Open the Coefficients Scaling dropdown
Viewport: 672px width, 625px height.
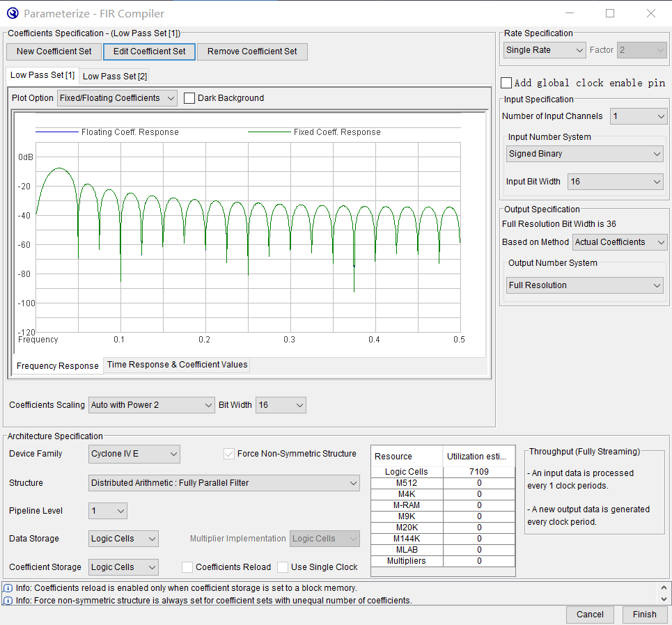151,405
